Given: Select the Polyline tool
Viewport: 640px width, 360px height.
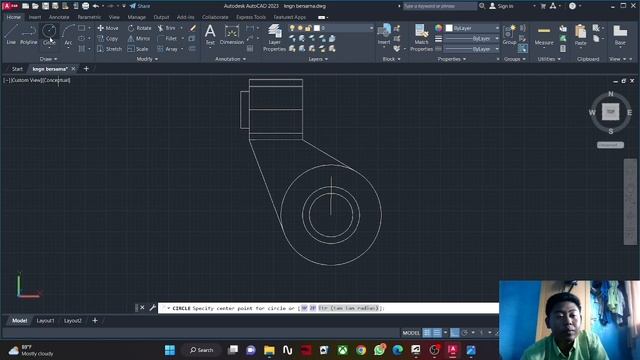Looking at the screenshot, I should point(29,34).
